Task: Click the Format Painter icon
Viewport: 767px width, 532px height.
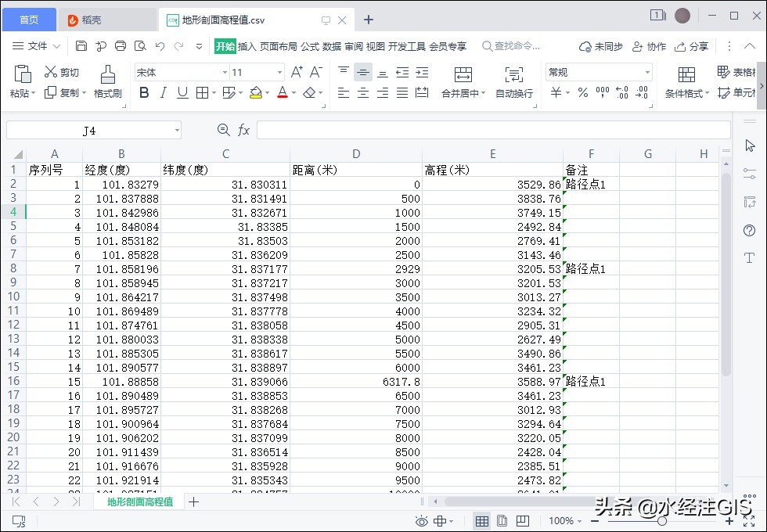Action: (108, 75)
